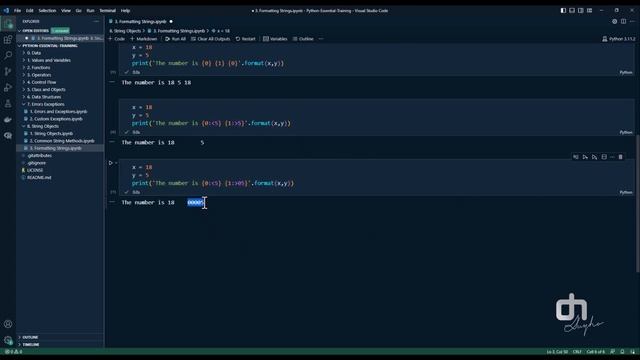640x360 pixels.
Task: Open the View menu
Action: click(x=66, y=11)
